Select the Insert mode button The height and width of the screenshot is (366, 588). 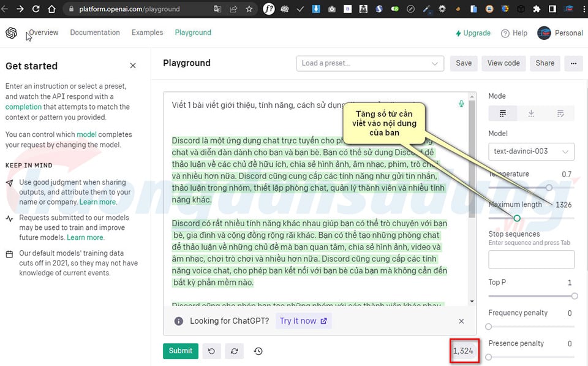pos(531,113)
